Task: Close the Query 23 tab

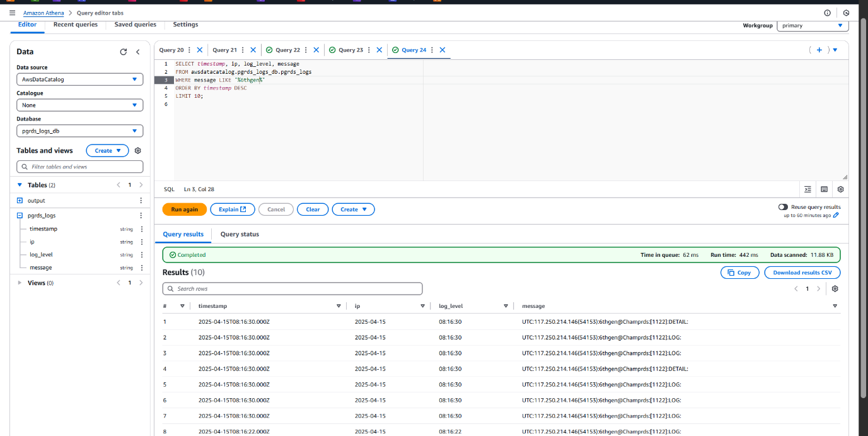Action: (x=379, y=50)
